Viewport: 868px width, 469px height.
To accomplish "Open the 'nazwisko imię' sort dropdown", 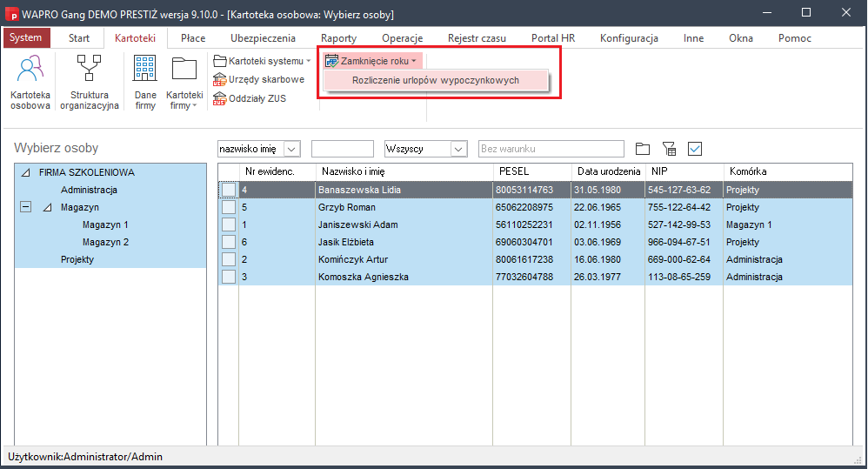I will (x=291, y=149).
